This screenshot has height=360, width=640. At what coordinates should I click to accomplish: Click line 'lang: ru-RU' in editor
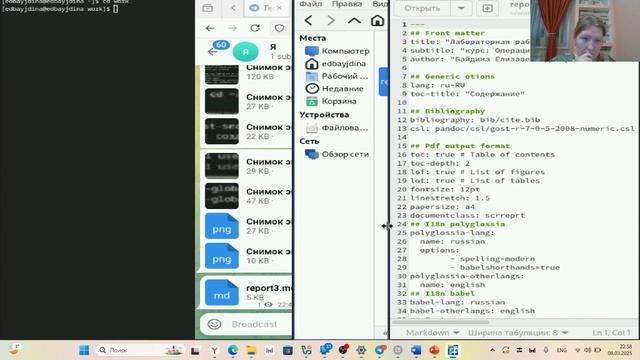437,85
